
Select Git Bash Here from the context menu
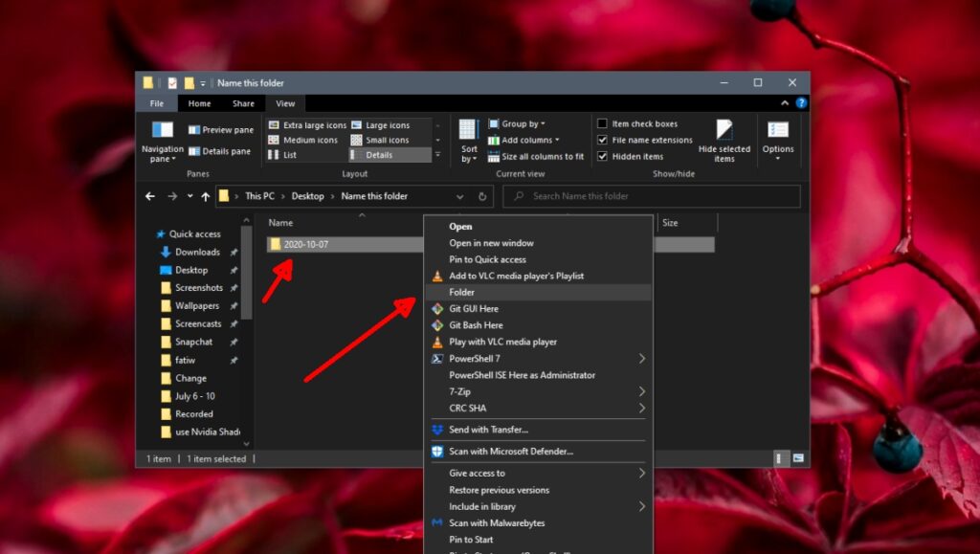point(477,325)
